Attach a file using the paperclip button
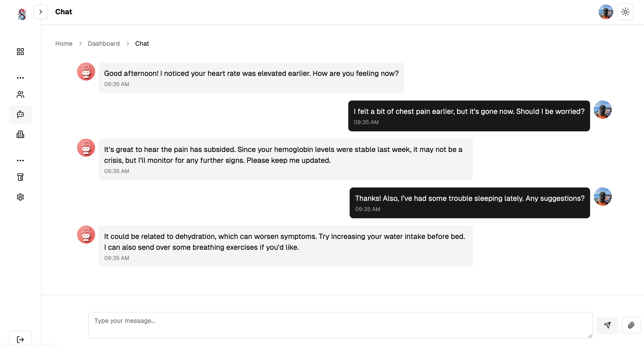Viewport: 644px width, 346px height. click(x=631, y=325)
